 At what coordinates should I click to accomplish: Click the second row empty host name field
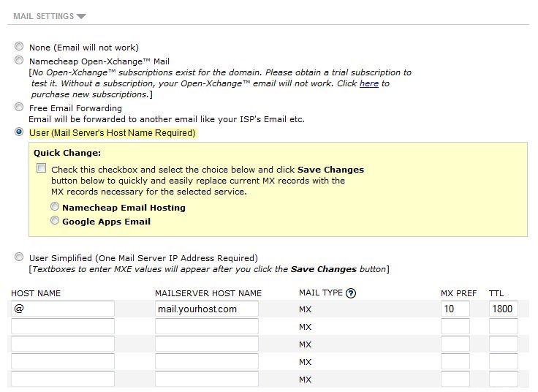coord(63,326)
